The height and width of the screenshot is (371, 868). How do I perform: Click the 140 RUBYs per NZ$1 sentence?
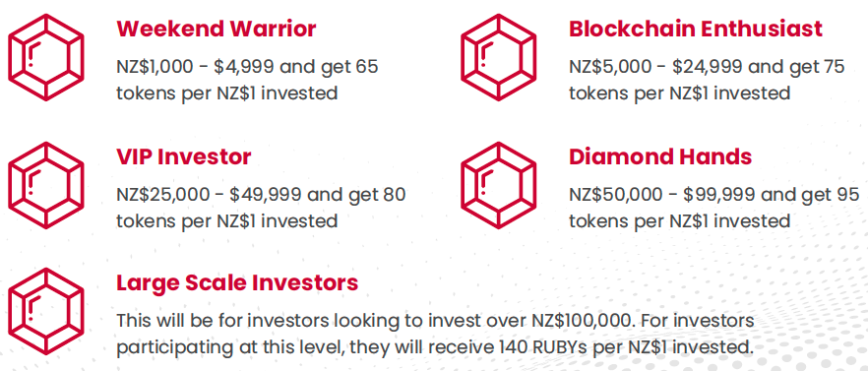tap(435, 347)
